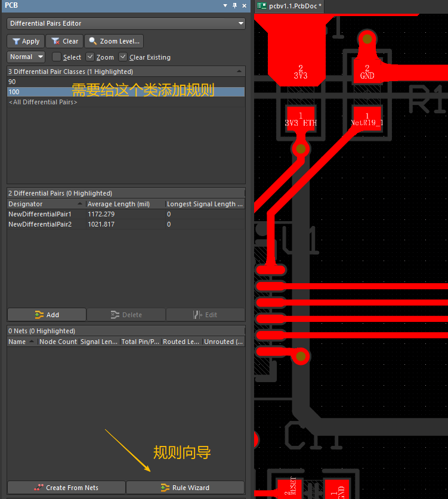Select the NewDifferentialPair1 row
Image resolution: width=448 pixels, height=499 pixels.
pyautogui.click(x=126, y=214)
